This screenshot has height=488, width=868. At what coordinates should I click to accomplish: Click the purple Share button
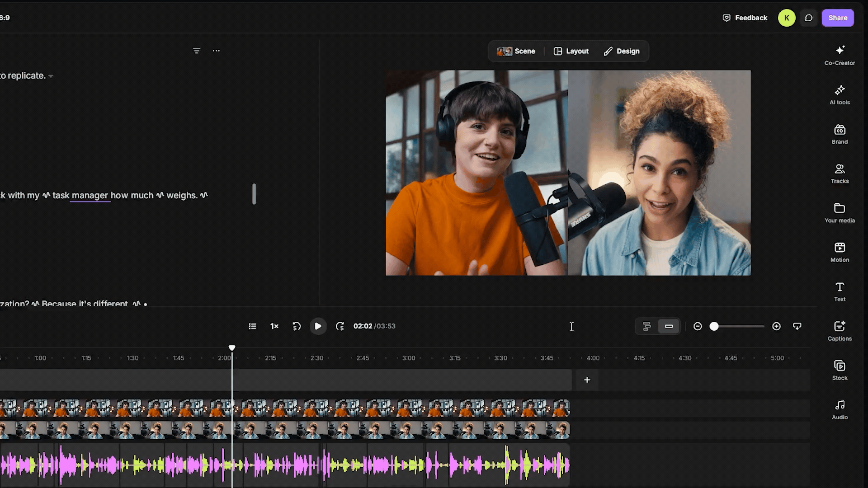point(838,18)
